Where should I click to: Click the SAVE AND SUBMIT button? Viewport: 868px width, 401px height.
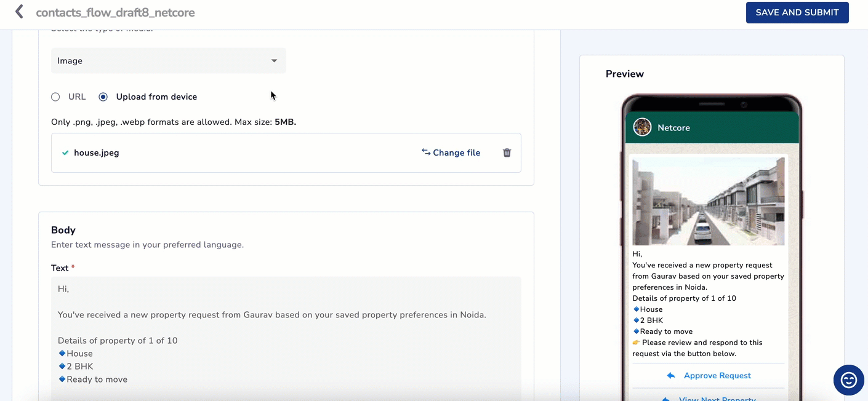tap(797, 12)
